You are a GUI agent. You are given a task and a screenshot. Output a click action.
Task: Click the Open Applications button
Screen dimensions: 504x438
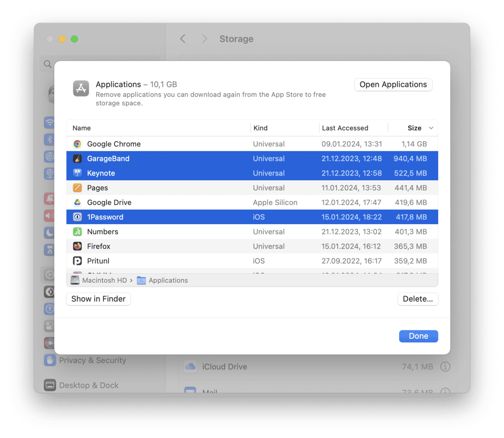click(393, 85)
